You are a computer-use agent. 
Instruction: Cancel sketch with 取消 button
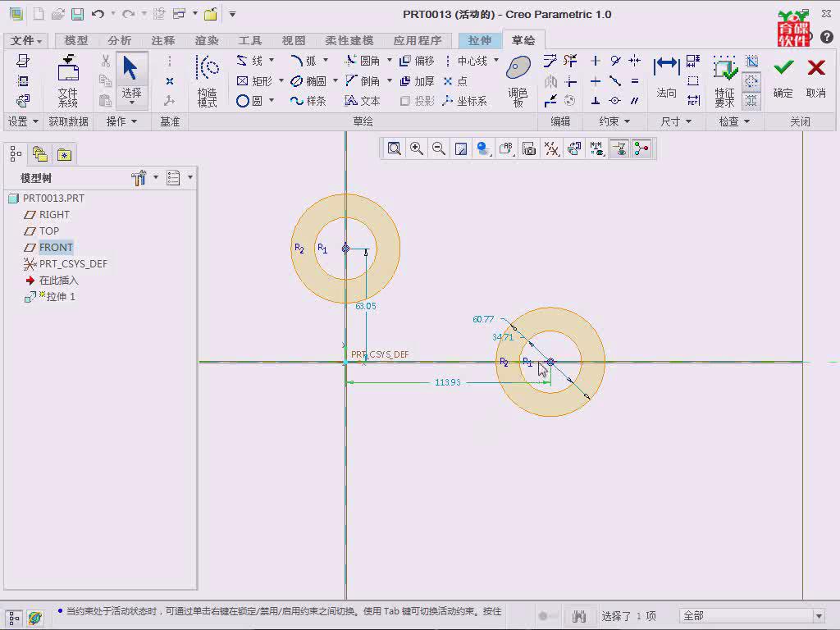click(816, 78)
